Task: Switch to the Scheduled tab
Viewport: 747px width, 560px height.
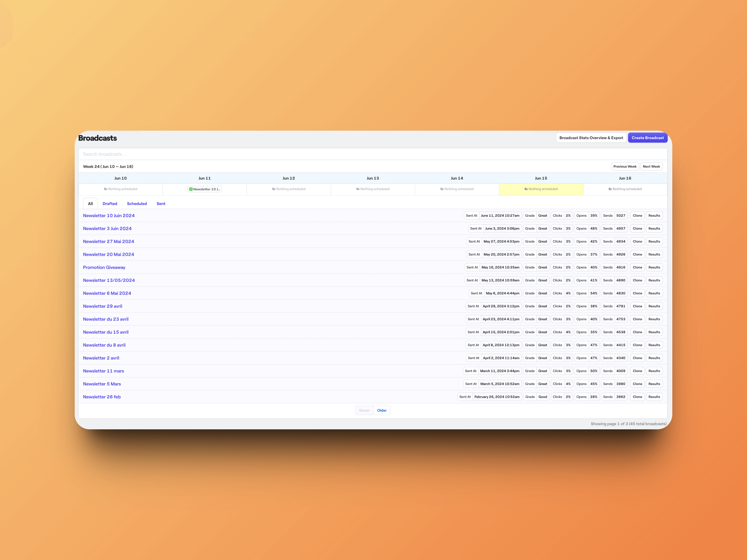Action: 137,204
